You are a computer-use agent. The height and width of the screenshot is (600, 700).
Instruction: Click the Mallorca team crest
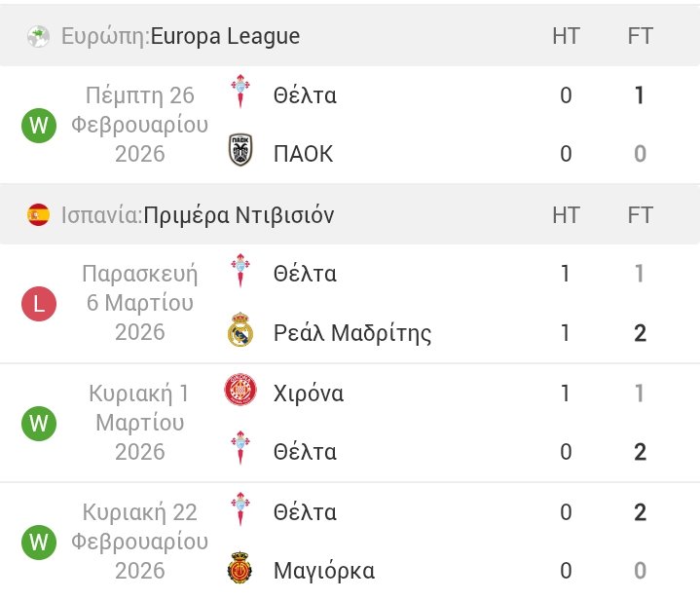tap(239, 569)
